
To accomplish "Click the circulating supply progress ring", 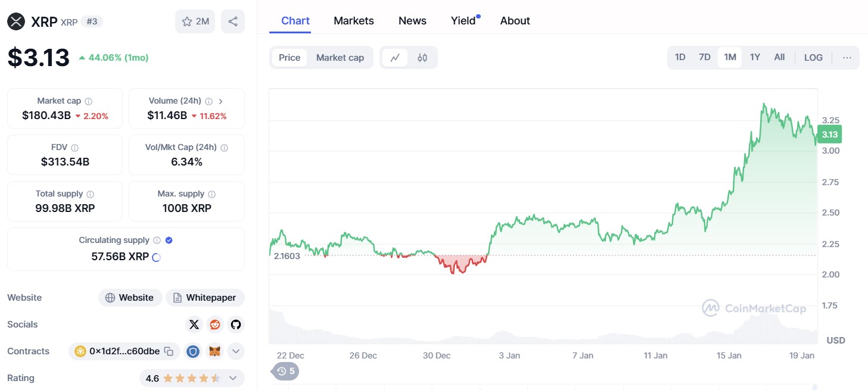I will pyautogui.click(x=157, y=257).
